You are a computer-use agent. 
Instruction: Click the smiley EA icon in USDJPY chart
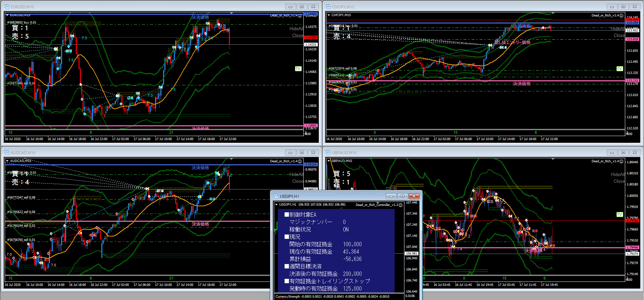pos(400,205)
